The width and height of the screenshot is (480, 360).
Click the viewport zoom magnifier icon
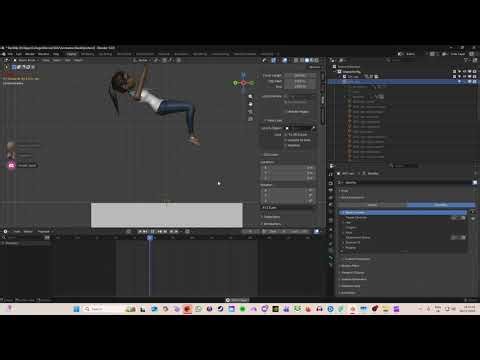[x=250, y=97]
